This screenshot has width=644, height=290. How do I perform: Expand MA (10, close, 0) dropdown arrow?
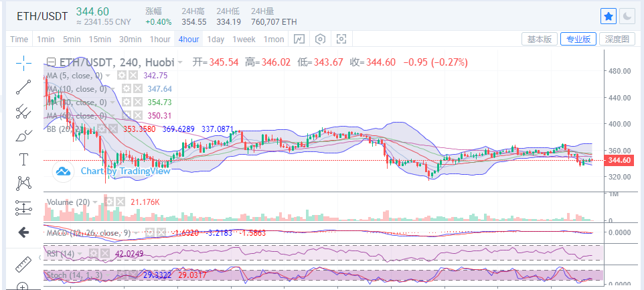[112, 89]
